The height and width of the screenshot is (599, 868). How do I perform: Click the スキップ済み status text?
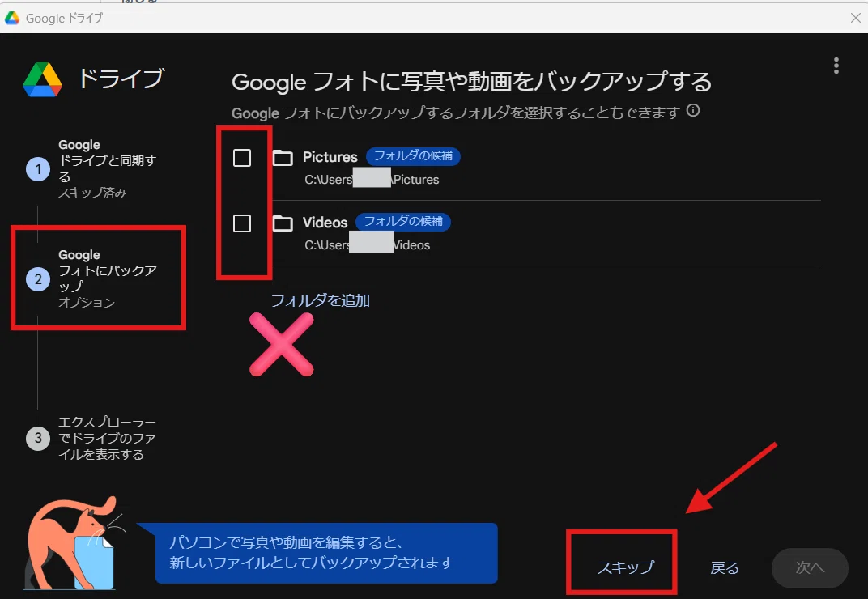(92, 193)
